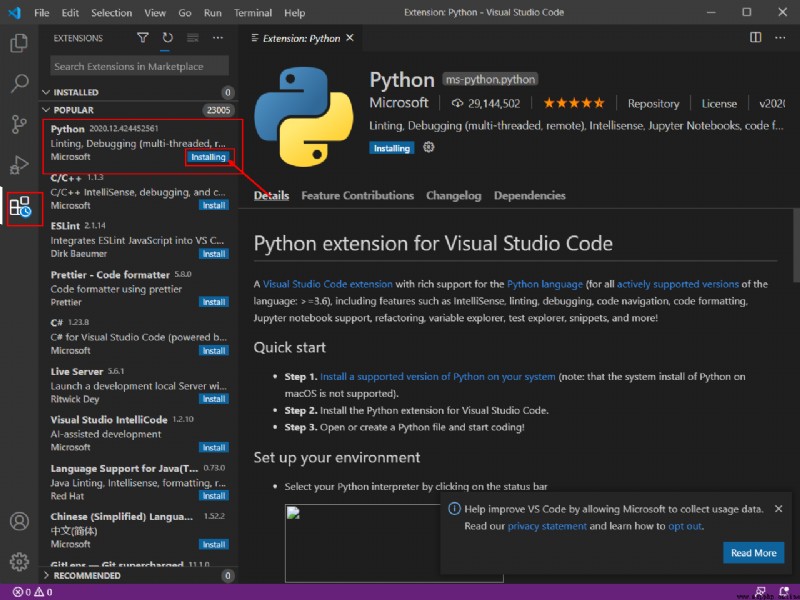
Task: Open the Run menu
Action: (213, 13)
